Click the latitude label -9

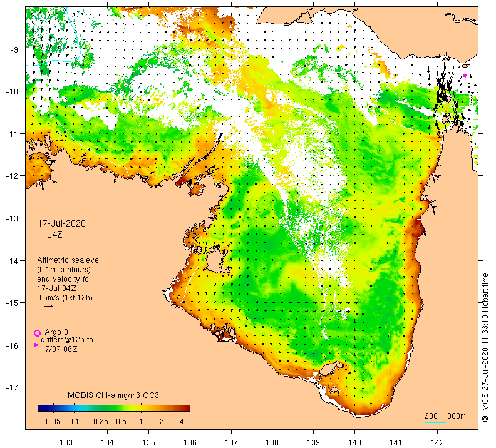pos(14,49)
